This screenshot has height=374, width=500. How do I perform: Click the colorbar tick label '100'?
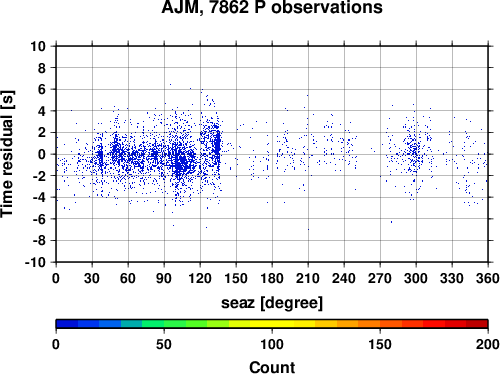[272, 344]
